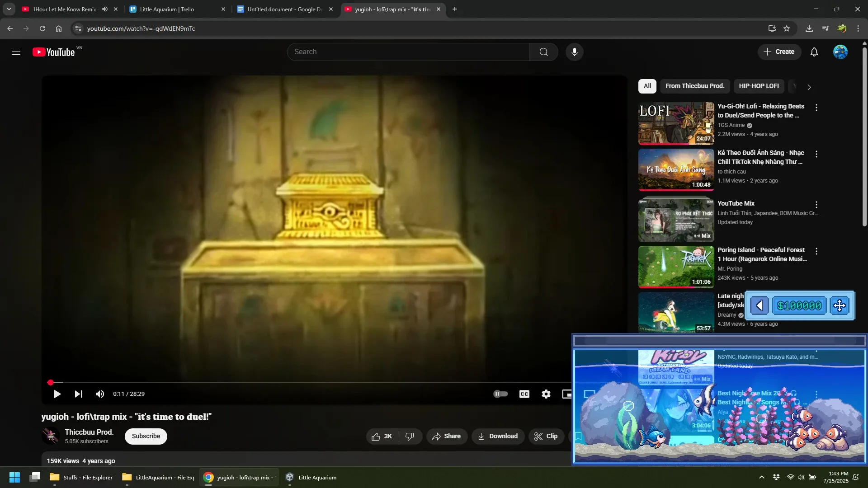This screenshot has width=868, height=488.
Task: Open the browser downloads icon
Action: pyautogui.click(x=809, y=28)
